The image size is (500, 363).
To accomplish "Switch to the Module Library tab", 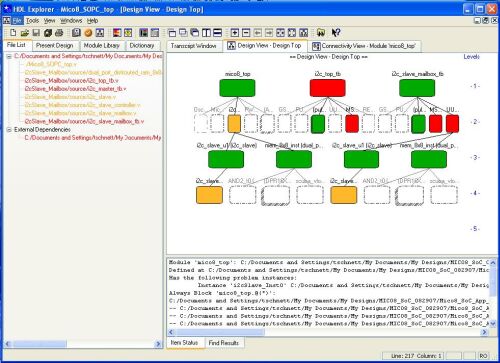I will tap(101, 45).
